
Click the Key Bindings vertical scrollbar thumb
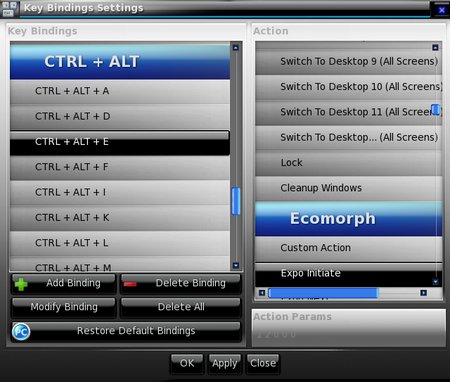pos(236,201)
